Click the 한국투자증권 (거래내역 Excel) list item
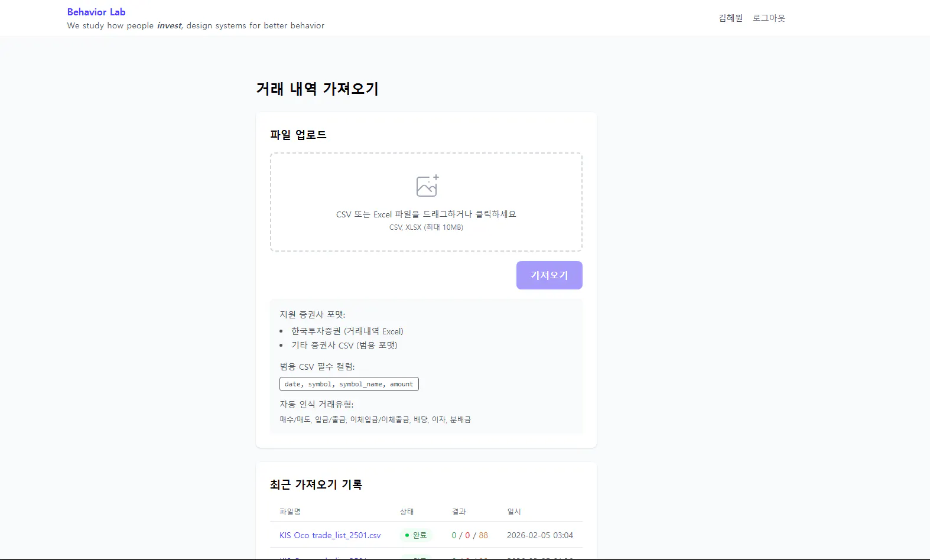Screen dimensions: 930x560 coord(347,331)
